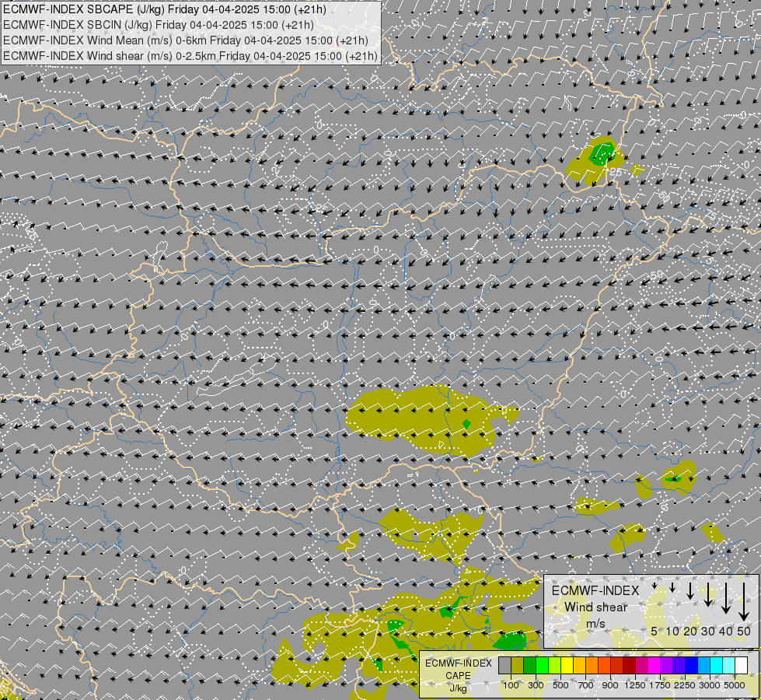The height and width of the screenshot is (700, 761).
Task: Click the 'J/kg' unit in the CAPE legend
Action: click(458, 688)
